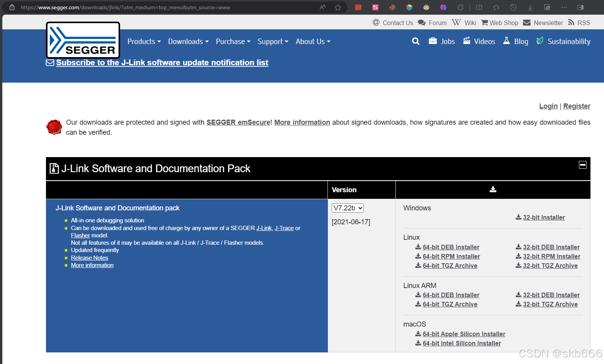The image size is (604, 364).
Task: Open the Forum link
Action: 432,23
